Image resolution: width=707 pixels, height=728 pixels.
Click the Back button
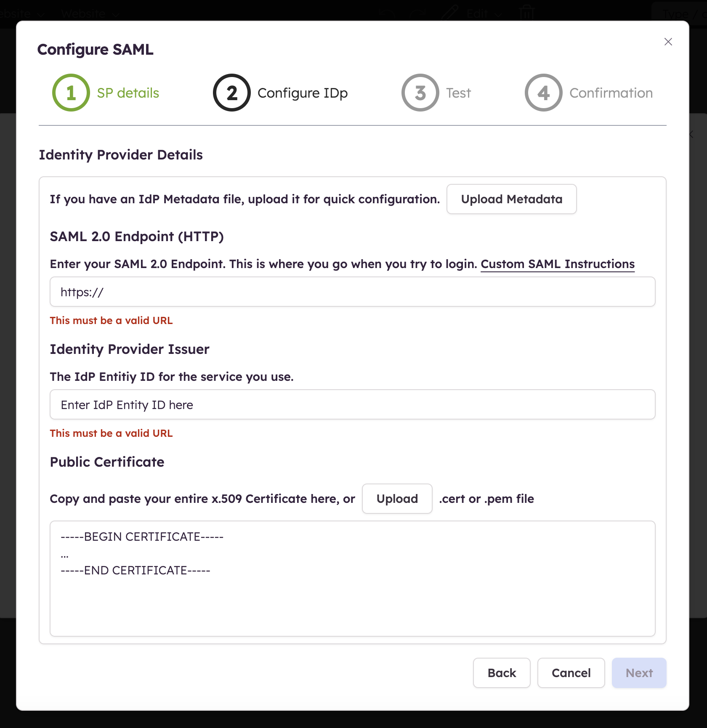pos(502,673)
